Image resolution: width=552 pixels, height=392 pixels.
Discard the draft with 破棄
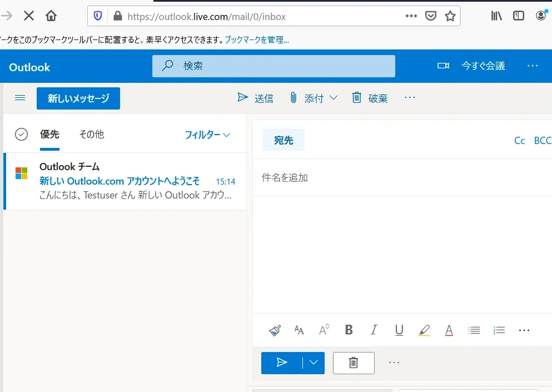[x=370, y=98]
